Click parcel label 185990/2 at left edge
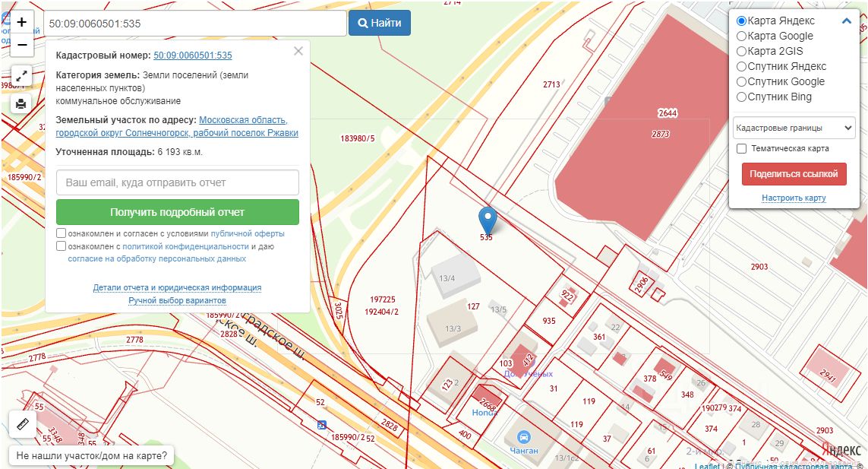Image resolution: width=868 pixels, height=469 pixels. (24, 177)
